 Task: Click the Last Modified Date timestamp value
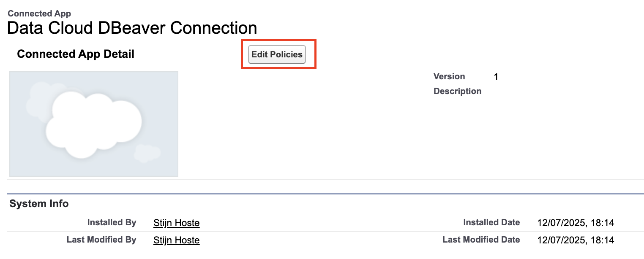coord(576,240)
